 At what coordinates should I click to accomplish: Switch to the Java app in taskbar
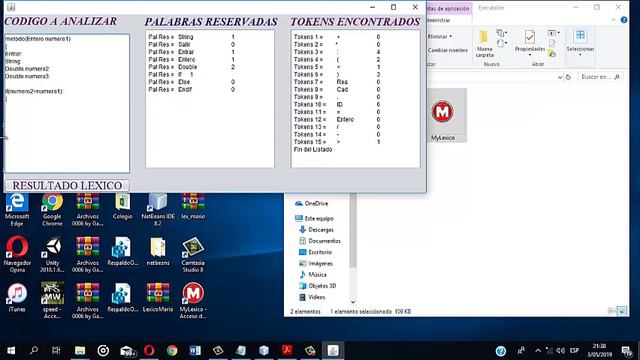coord(333,351)
